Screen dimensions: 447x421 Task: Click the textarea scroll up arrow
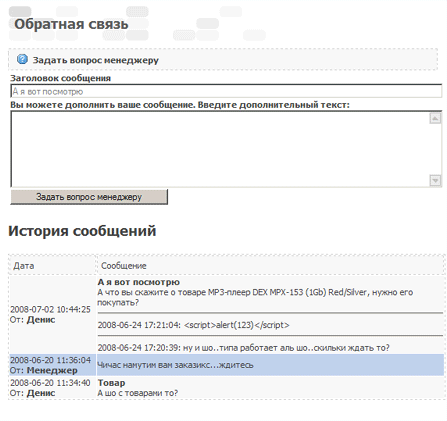click(435, 118)
